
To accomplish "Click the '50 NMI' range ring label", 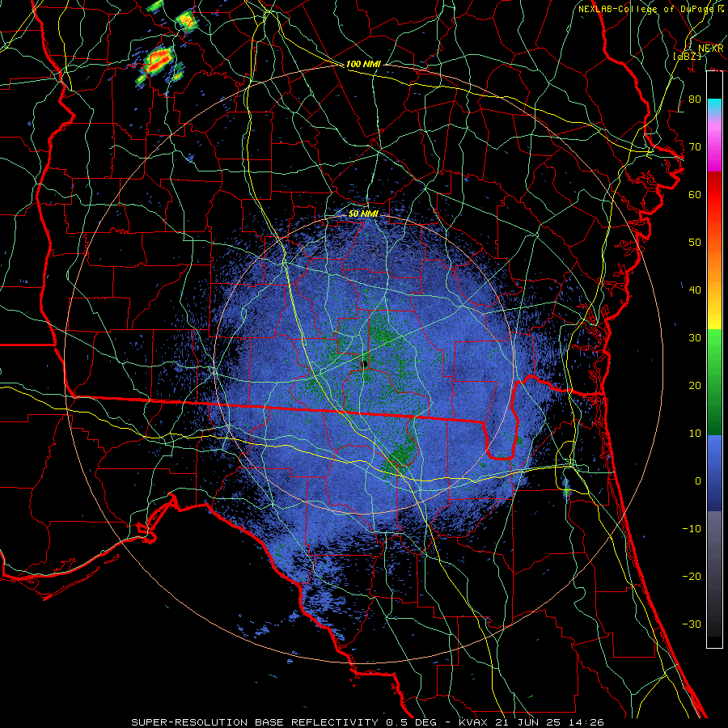I will click(x=363, y=214).
